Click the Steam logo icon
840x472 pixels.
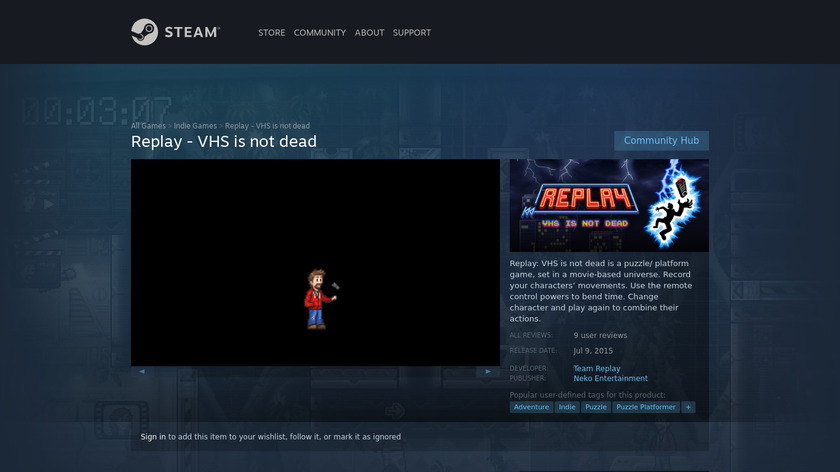[175, 32]
